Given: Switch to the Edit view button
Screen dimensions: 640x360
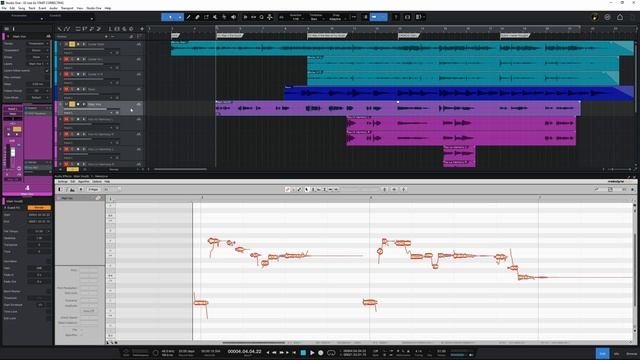Looking at the screenshot, I should [602, 353].
